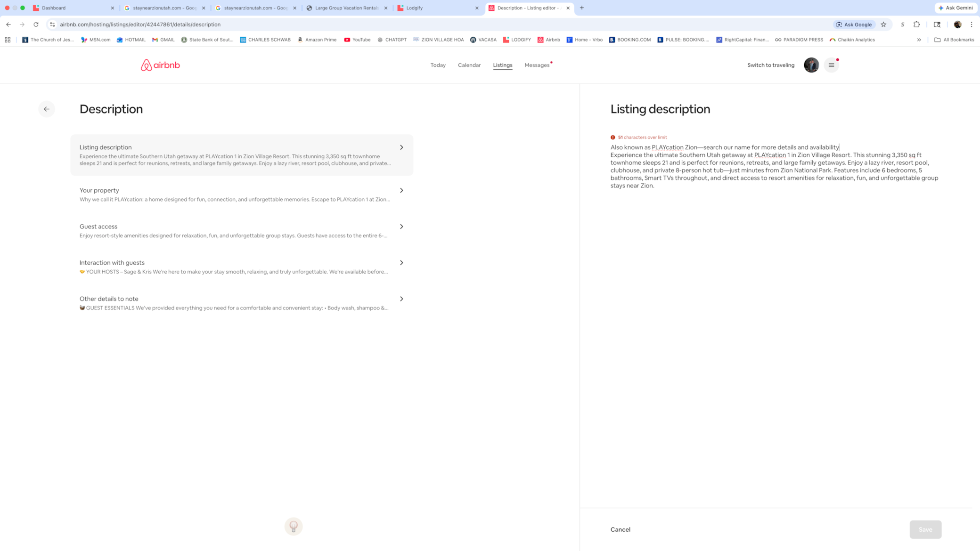Open the PULSE: BOOKING bookmark
Image resolution: width=980 pixels, height=551 pixels.
click(683, 40)
